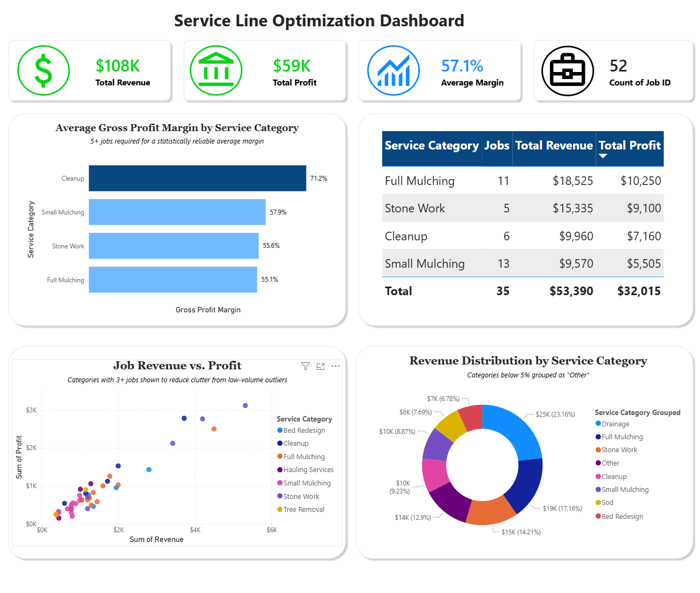Select Full Mulching in donut chart legend

click(619, 437)
